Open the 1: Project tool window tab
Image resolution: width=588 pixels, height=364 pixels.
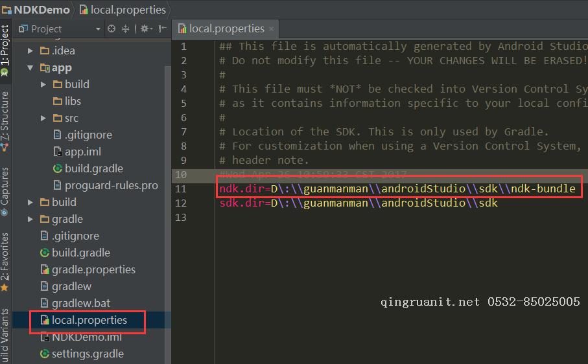[x=5, y=50]
